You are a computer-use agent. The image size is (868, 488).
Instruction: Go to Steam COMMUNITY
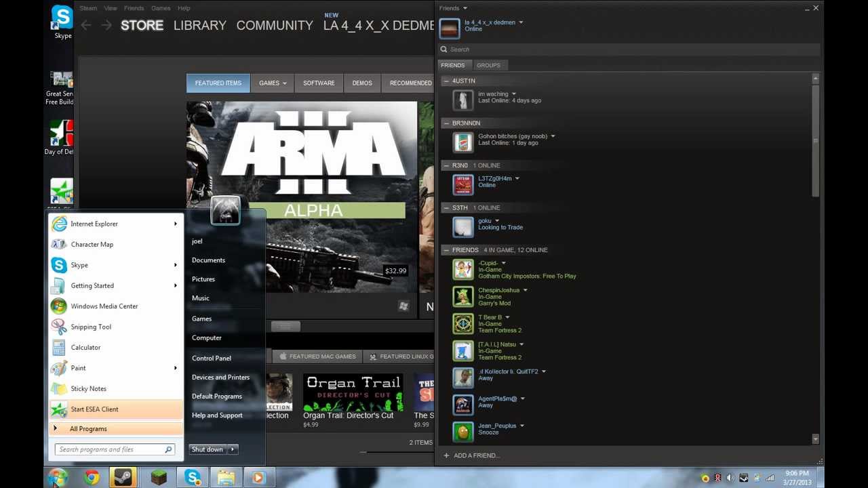(x=275, y=25)
